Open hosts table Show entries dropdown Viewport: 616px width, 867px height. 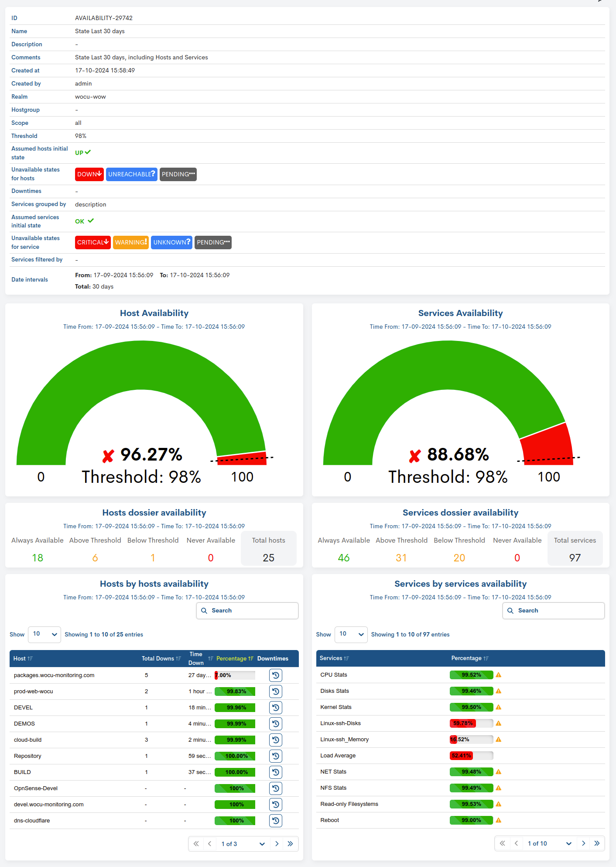coord(44,634)
